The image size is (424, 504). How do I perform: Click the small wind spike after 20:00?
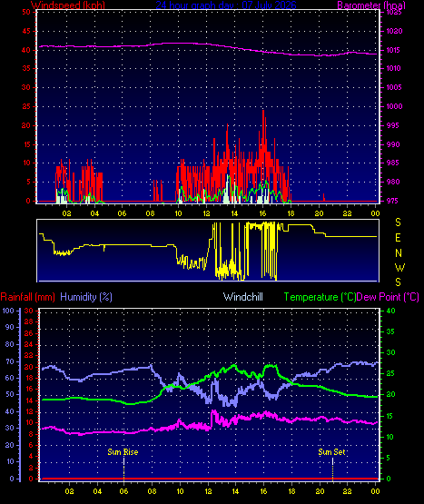pyautogui.click(x=324, y=197)
